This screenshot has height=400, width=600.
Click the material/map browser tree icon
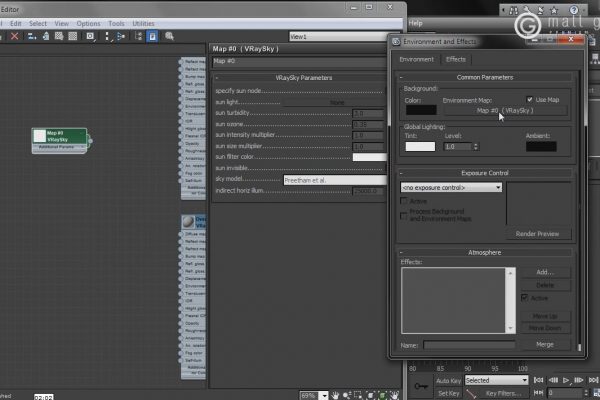pos(138,36)
